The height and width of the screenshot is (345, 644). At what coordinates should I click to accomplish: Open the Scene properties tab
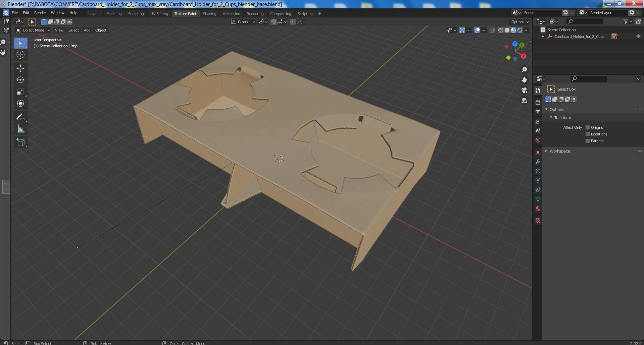pos(538,130)
